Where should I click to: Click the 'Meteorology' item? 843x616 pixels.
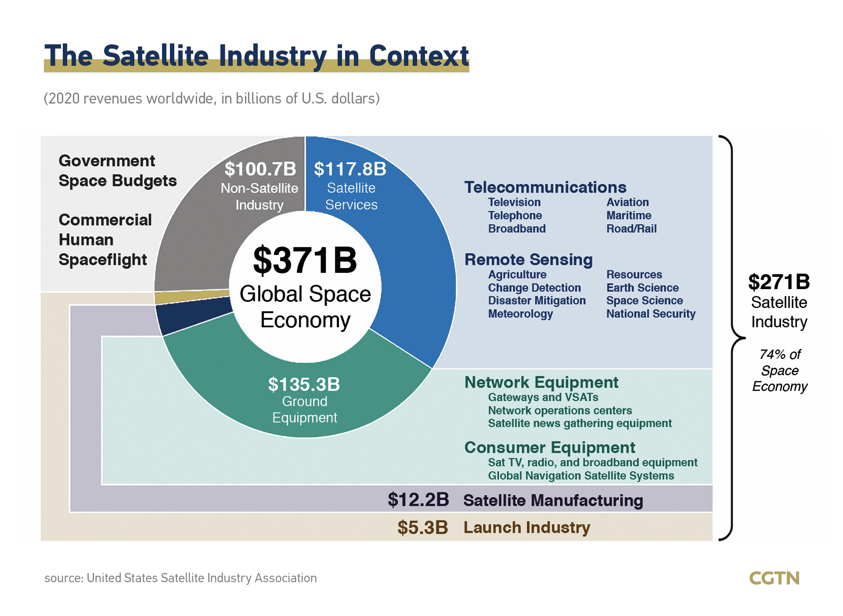pos(520,314)
